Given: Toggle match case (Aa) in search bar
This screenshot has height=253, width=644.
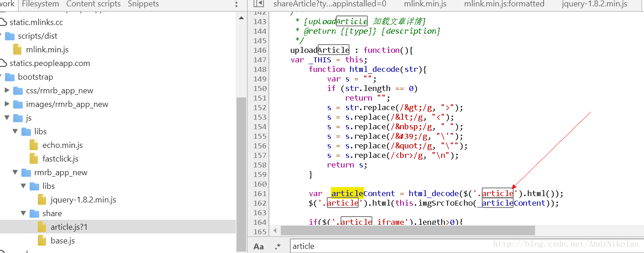Looking at the screenshot, I should [x=258, y=246].
